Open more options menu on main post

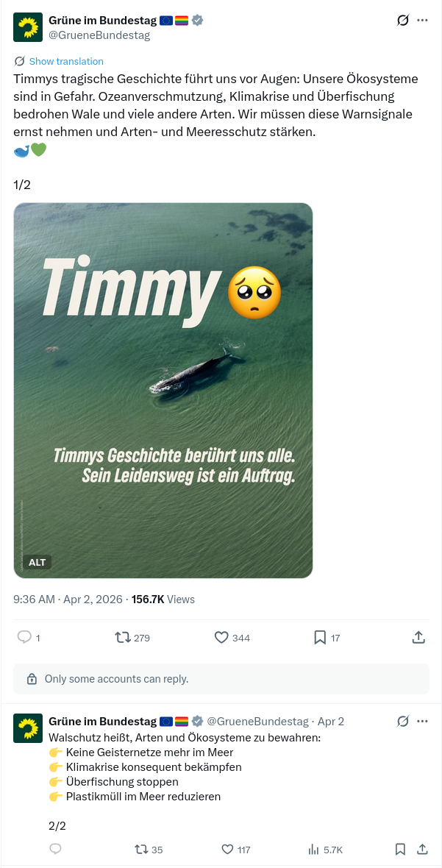pyautogui.click(x=422, y=21)
